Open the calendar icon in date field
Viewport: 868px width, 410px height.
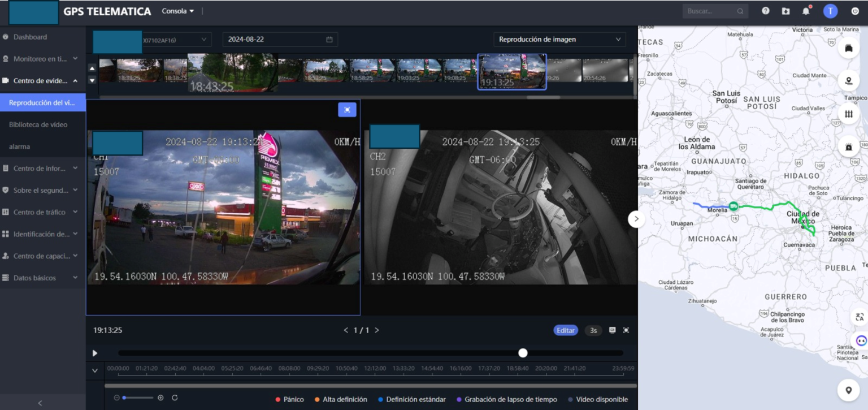coord(329,40)
